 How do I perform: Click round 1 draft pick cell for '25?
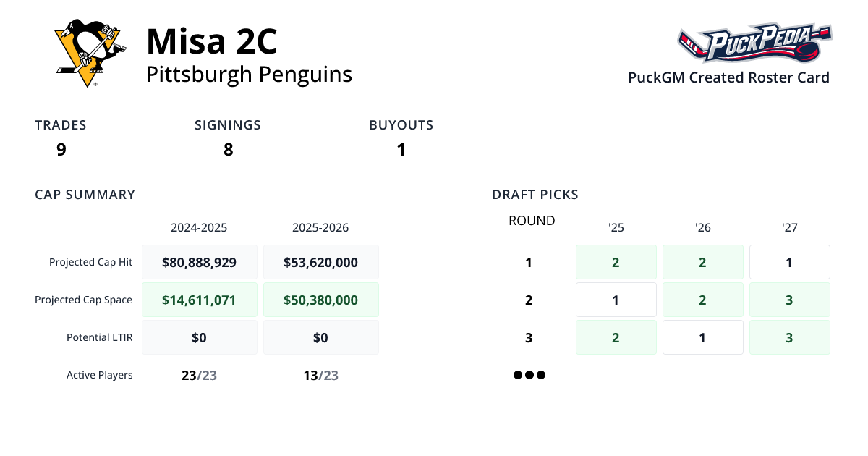(x=616, y=262)
